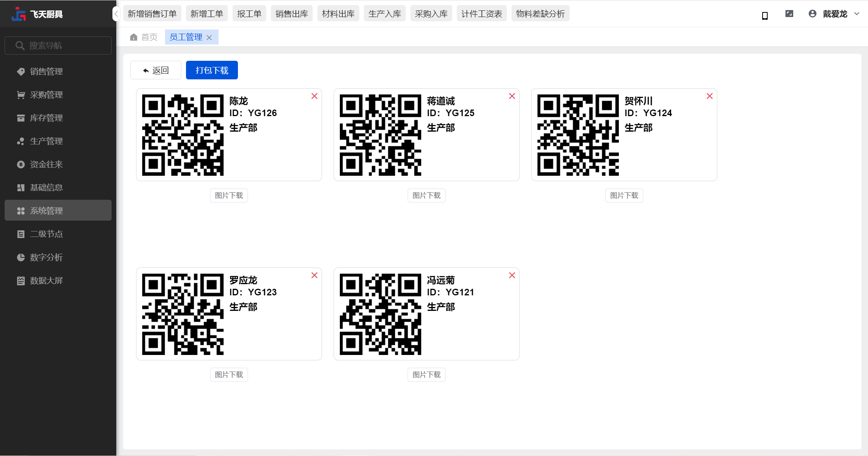Click the user avatar icon
Image resolution: width=868 pixels, height=456 pixels.
pos(813,14)
